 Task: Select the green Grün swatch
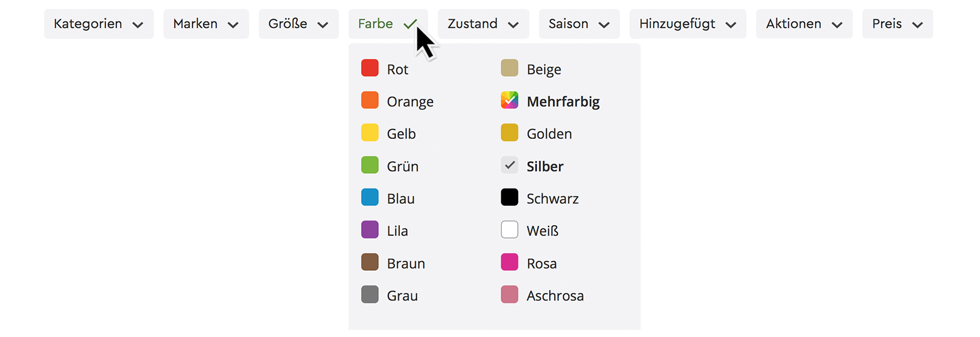coord(370,166)
